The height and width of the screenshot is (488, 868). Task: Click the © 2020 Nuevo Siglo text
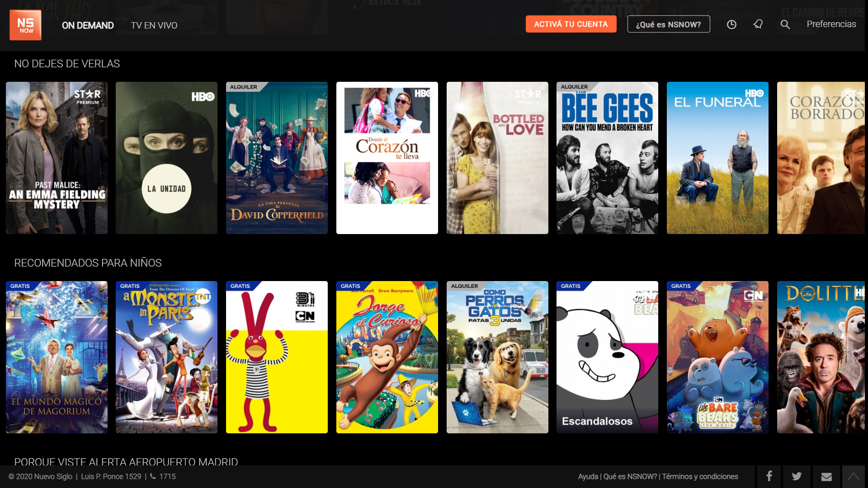coord(40,476)
